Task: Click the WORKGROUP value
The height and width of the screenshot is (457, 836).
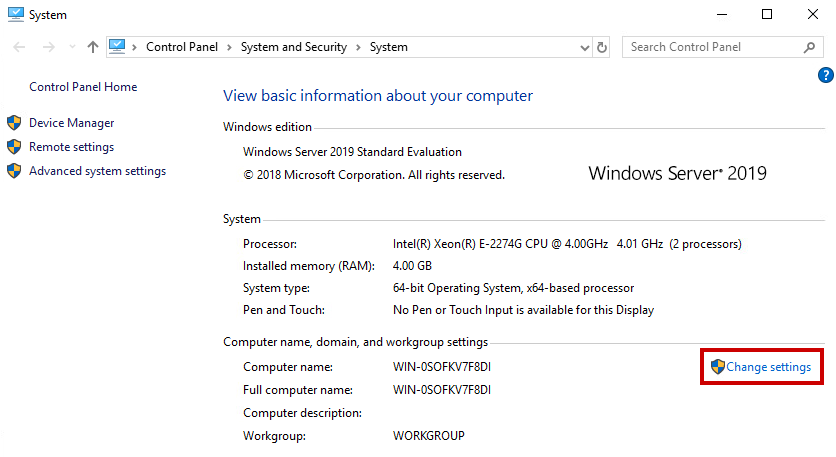Action: (429, 436)
